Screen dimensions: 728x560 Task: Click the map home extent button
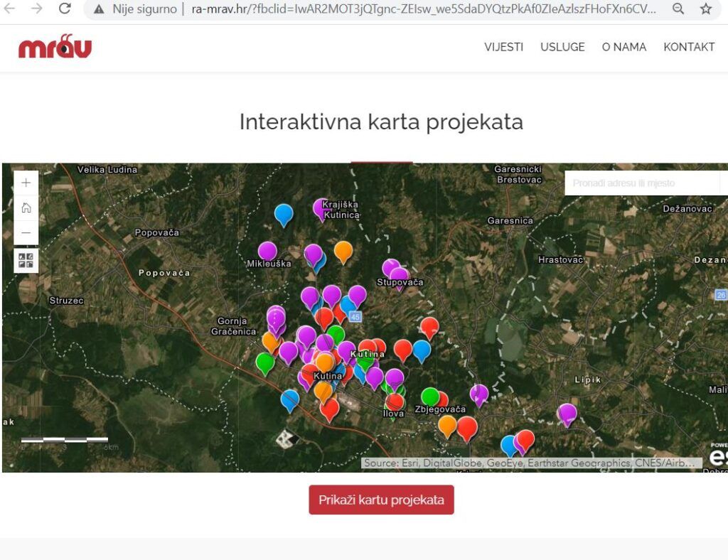tap(26, 208)
